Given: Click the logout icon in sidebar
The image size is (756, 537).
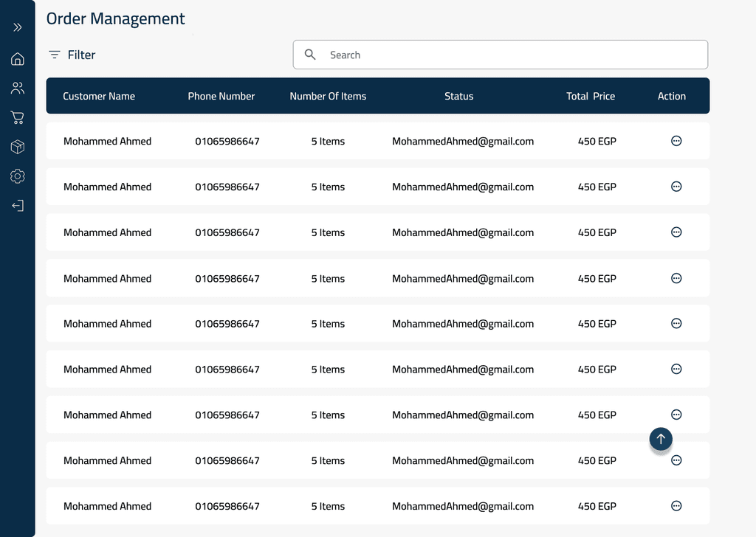Looking at the screenshot, I should pyautogui.click(x=18, y=206).
